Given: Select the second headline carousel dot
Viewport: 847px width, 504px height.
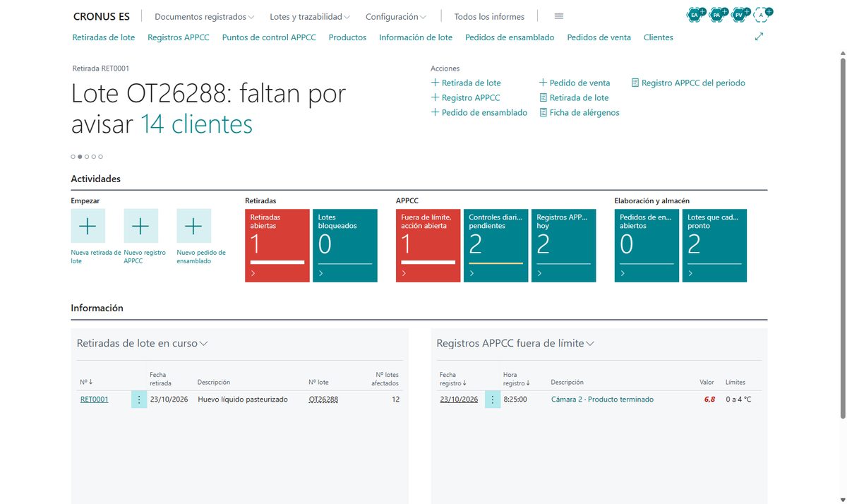Looking at the screenshot, I should [80, 157].
